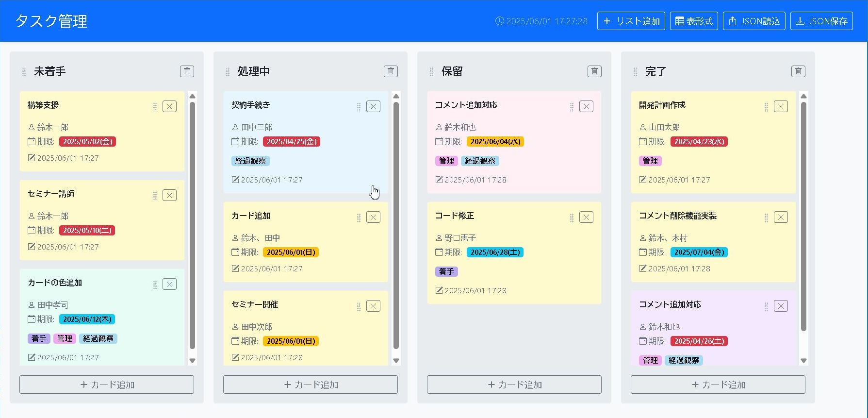
Task: Add a card to 完了 list
Action: pyautogui.click(x=718, y=385)
